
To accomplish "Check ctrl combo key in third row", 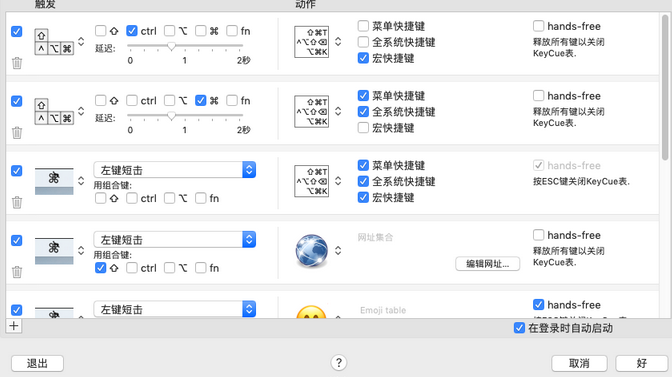I will 132,198.
